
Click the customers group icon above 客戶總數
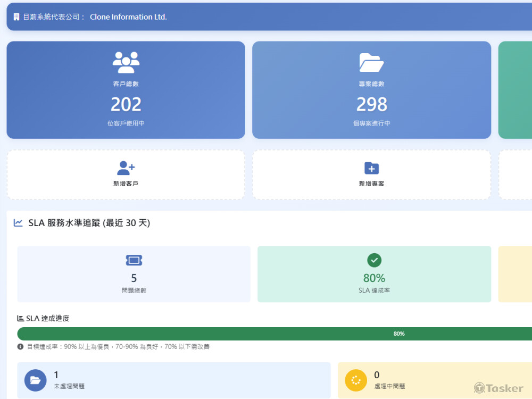point(126,62)
